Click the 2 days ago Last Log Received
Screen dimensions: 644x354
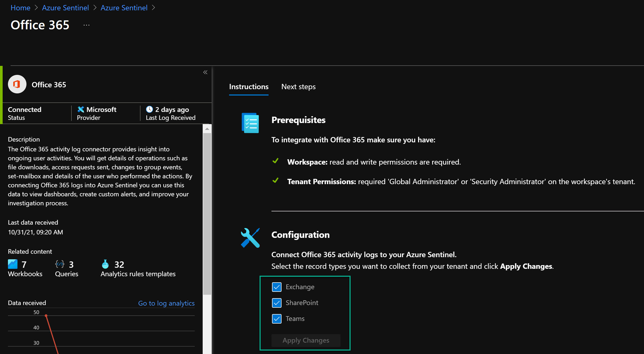[171, 113]
